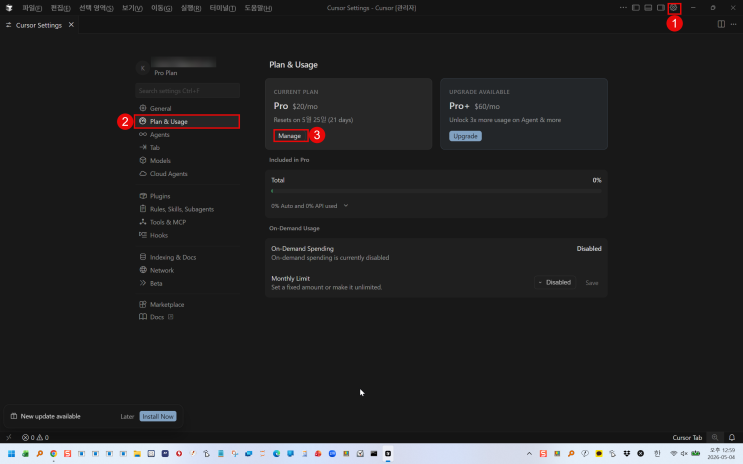This screenshot has width=743, height=464.
Task: Open the Tab settings section
Action: coord(188,147)
